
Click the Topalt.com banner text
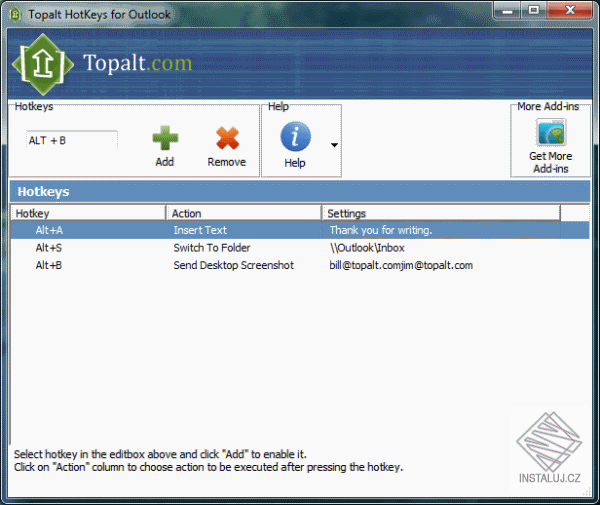click(x=137, y=63)
